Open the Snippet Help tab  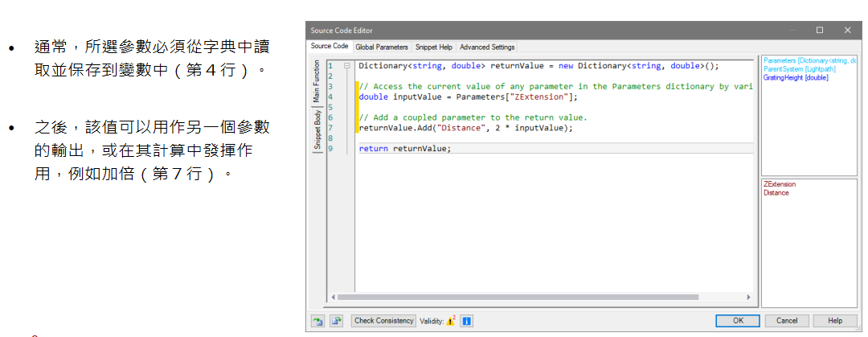point(434,47)
